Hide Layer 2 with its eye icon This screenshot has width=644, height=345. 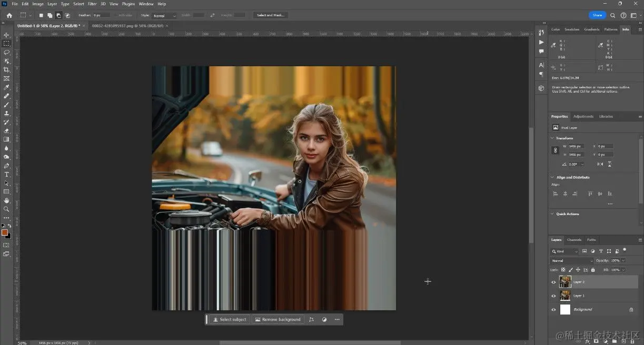pyautogui.click(x=553, y=282)
